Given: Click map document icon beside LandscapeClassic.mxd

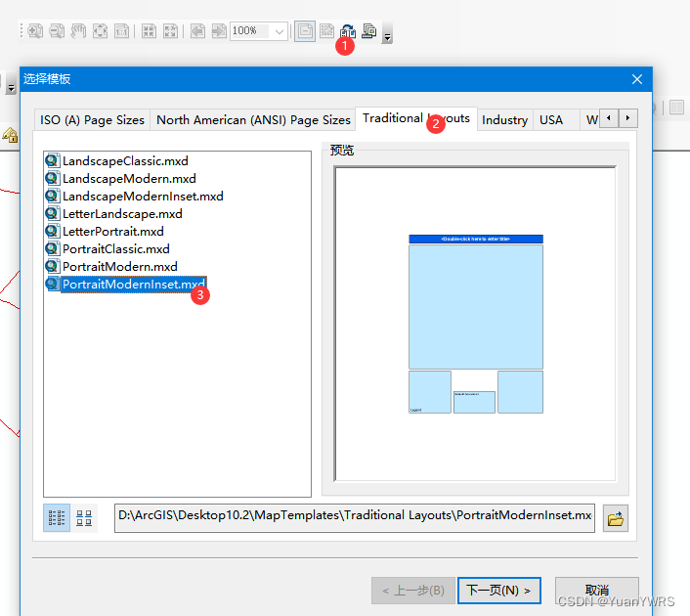Looking at the screenshot, I should [53, 160].
